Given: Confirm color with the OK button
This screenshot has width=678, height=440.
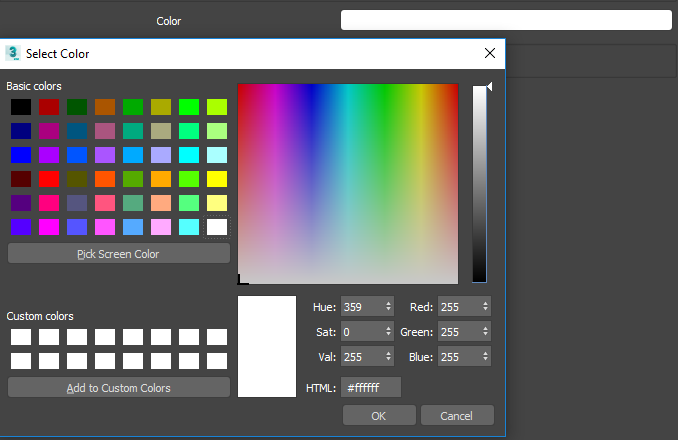Looking at the screenshot, I should tap(378, 415).
